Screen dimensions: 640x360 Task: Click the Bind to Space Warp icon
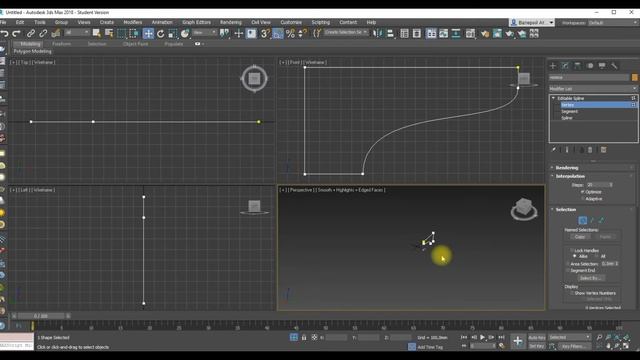tap(56, 33)
